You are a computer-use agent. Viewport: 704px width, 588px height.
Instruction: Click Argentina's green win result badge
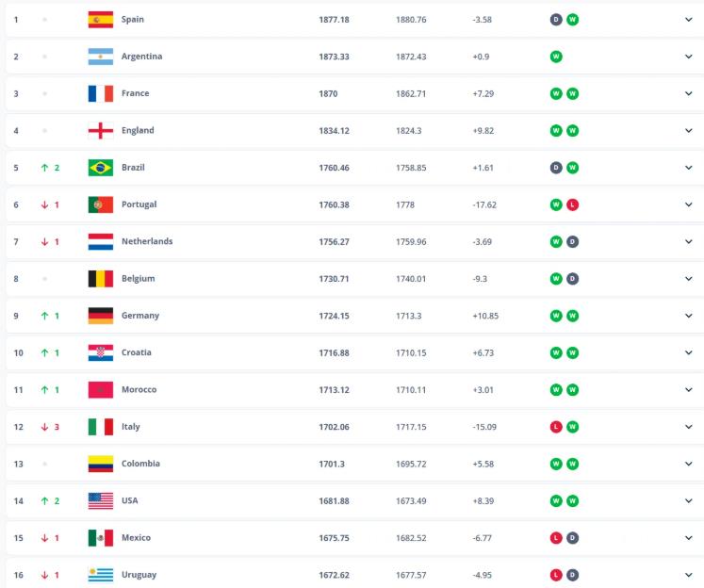(556, 57)
